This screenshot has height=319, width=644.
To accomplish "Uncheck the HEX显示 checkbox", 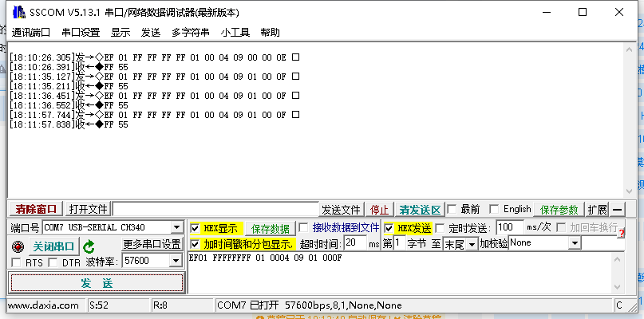I will point(195,228).
